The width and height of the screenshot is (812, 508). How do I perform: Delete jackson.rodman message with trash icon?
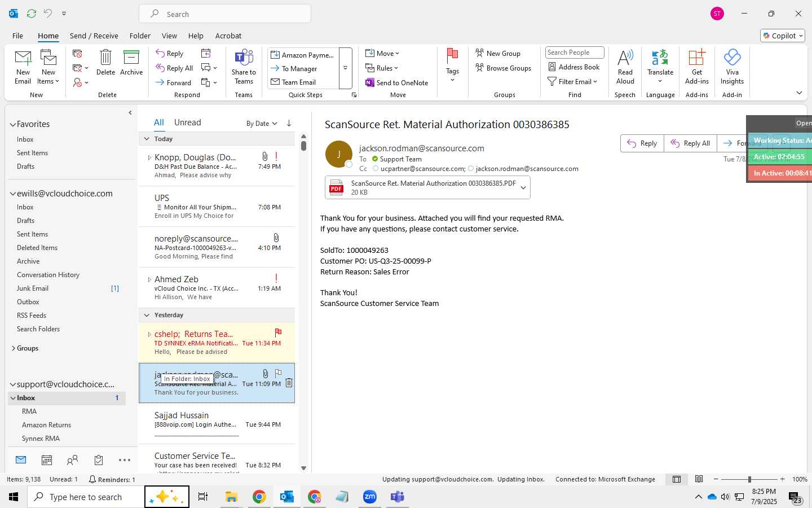[x=289, y=383]
